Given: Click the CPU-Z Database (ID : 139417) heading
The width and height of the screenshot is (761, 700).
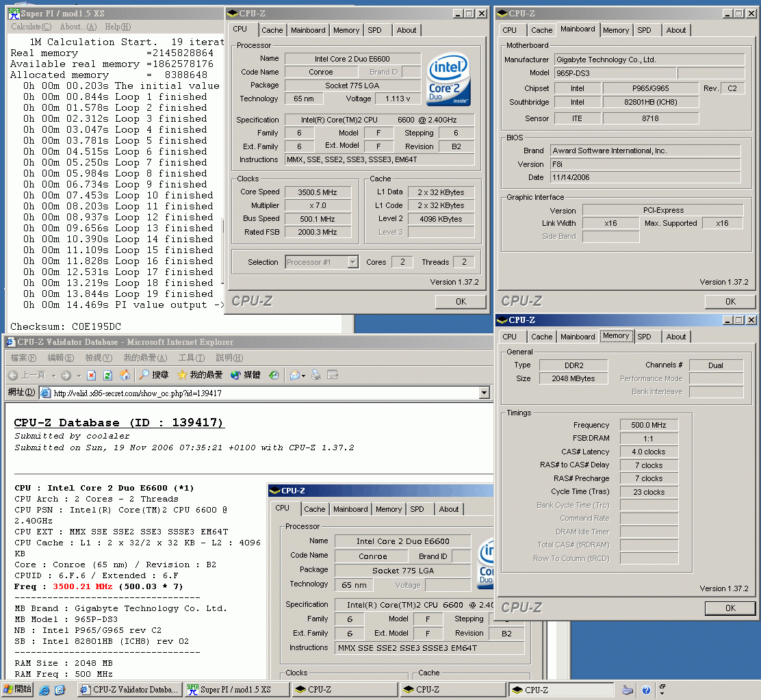Looking at the screenshot, I should pos(119,422).
